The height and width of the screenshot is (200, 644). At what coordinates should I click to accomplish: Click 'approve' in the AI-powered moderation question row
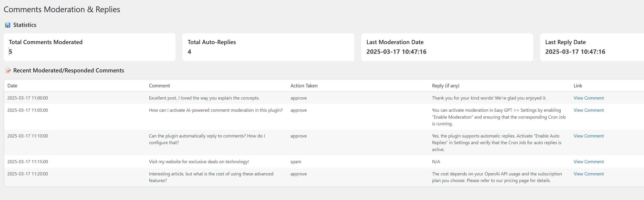(298, 111)
